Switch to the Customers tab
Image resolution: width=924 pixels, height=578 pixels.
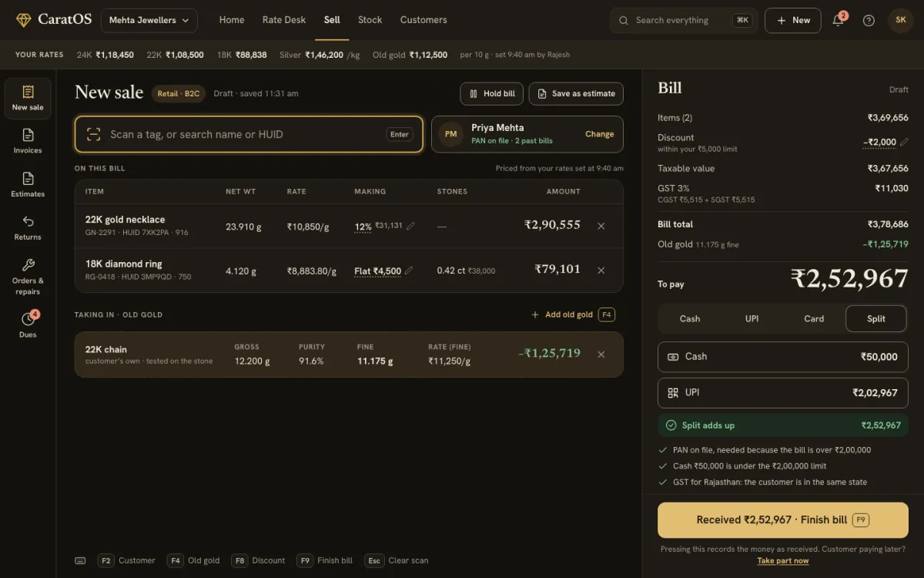point(423,20)
